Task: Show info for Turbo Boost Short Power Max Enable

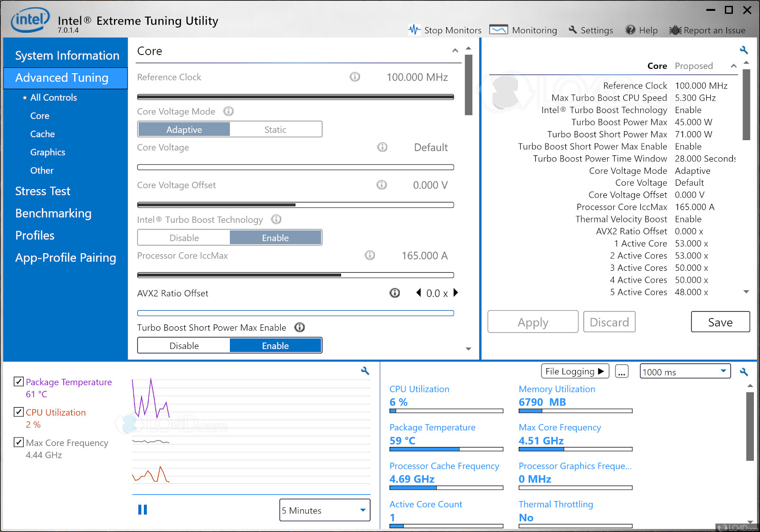Action: click(299, 327)
